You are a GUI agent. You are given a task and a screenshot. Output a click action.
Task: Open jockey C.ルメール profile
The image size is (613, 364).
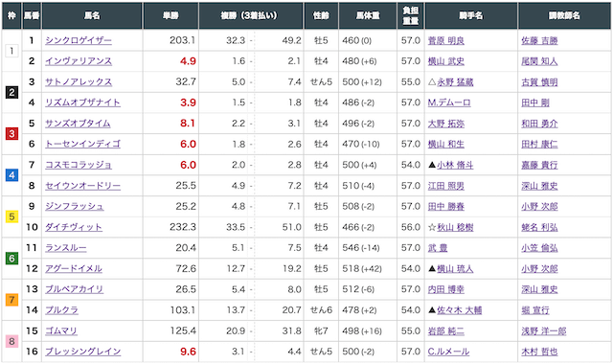pos(448,352)
